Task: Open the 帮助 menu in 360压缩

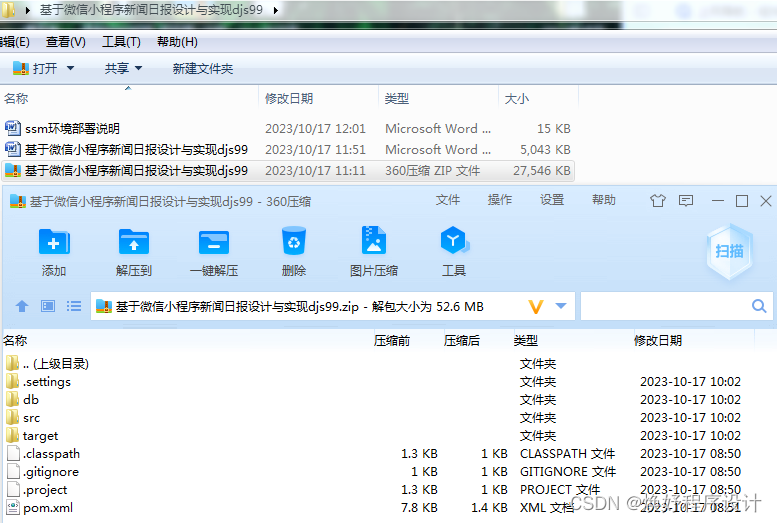Action: (604, 200)
